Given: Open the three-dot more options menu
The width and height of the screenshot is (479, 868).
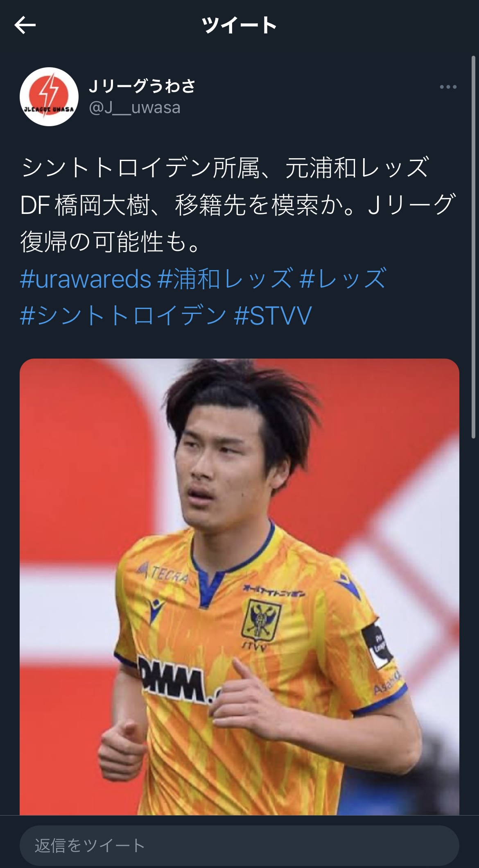Looking at the screenshot, I should 448,87.
